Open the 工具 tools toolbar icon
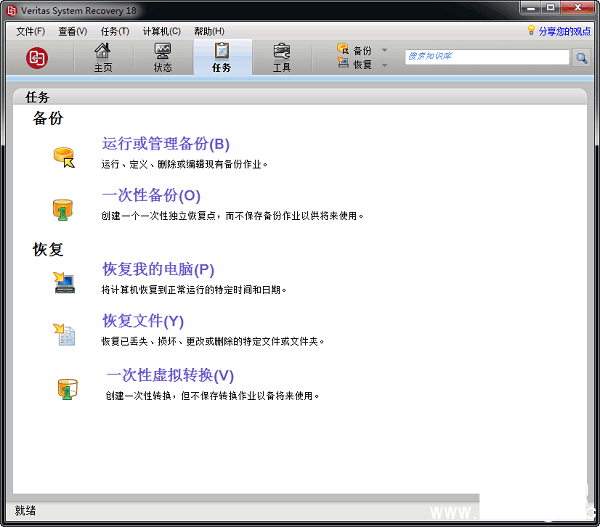 (x=282, y=58)
